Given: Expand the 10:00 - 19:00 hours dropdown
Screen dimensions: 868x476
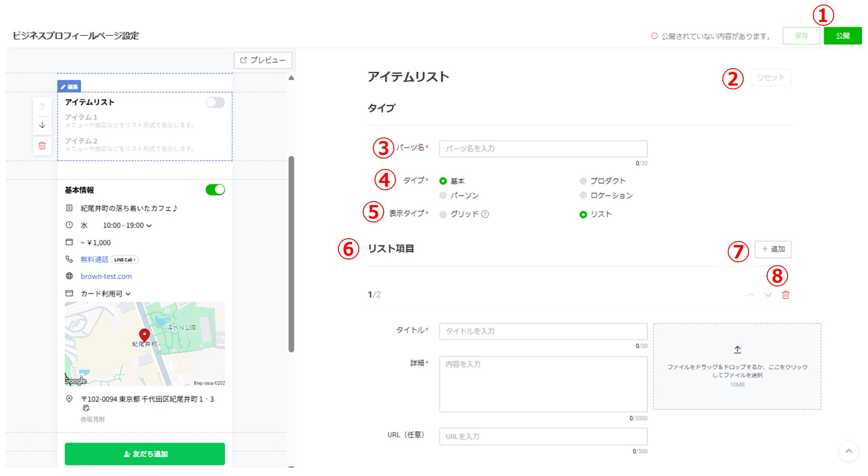Looking at the screenshot, I should [x=149, y=225].
